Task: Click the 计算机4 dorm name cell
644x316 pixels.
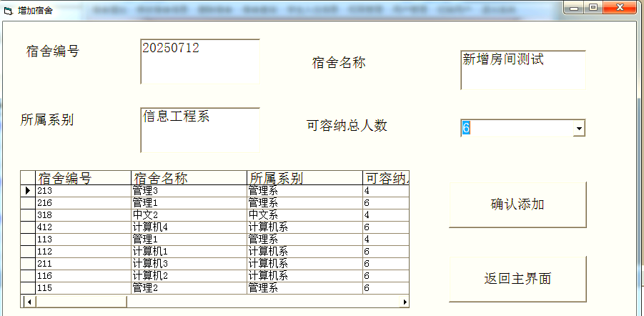Action: coord(189,227)
